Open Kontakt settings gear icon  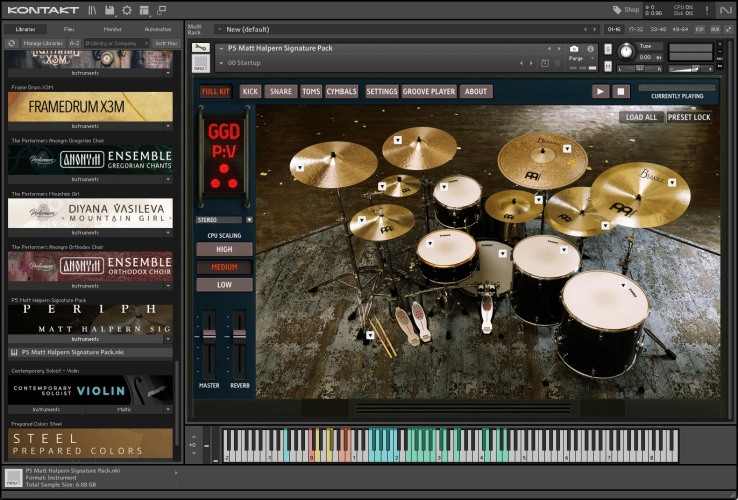point(126,10)
